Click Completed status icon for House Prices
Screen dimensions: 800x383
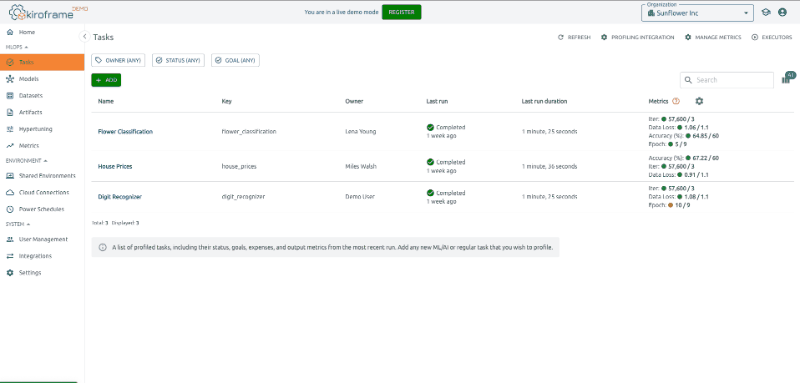click(430, 162)
